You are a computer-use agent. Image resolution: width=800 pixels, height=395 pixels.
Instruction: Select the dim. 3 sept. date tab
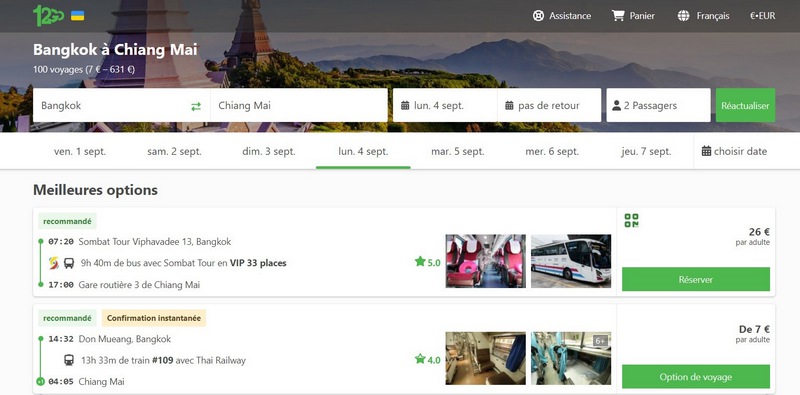click(269, 152)
